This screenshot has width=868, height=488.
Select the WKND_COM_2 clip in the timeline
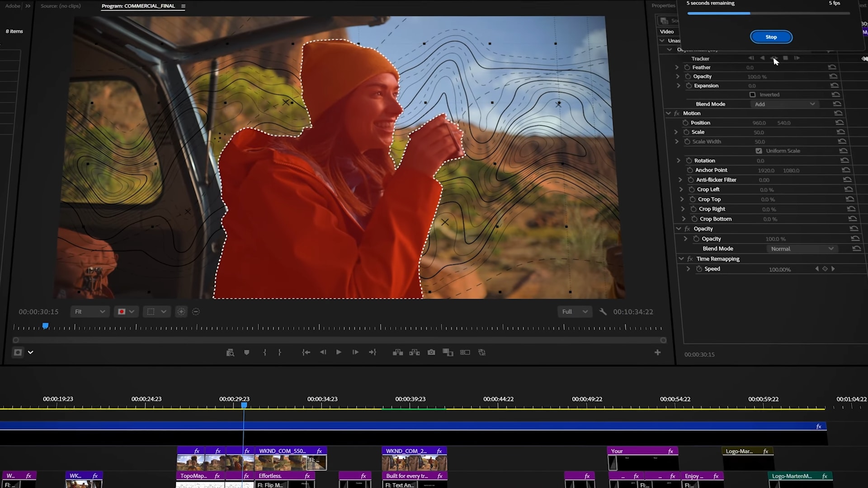pyautogui.click(x=414, y=460)
